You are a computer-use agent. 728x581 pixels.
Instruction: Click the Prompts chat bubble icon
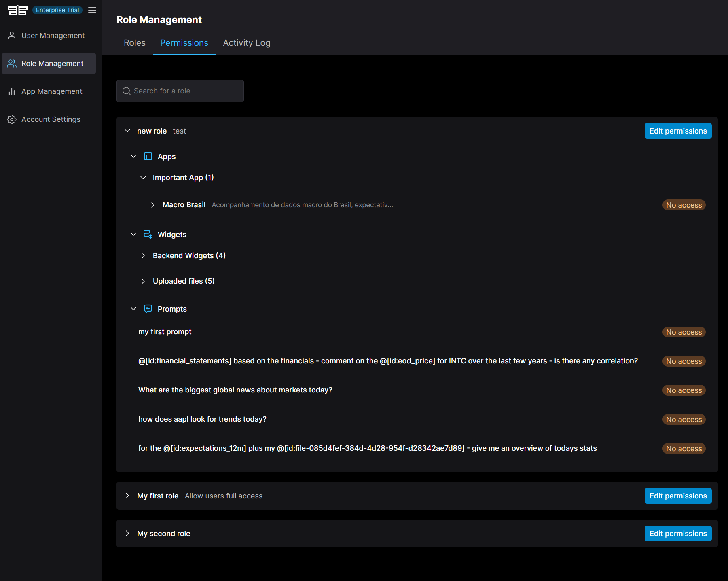pyautogui.click(x=148, y=309)
